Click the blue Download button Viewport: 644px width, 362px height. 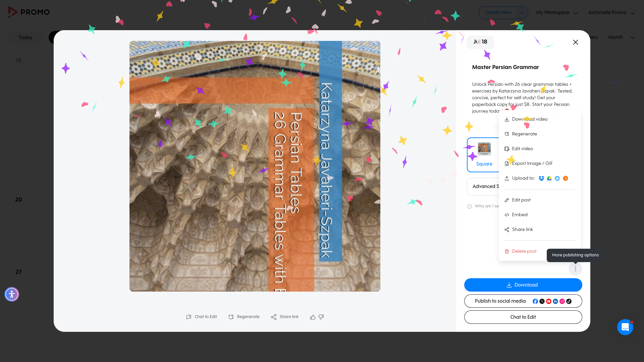click(523, 285)
